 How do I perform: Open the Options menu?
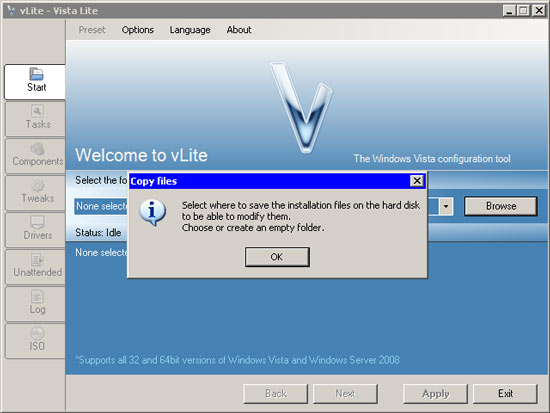point(138,30)
